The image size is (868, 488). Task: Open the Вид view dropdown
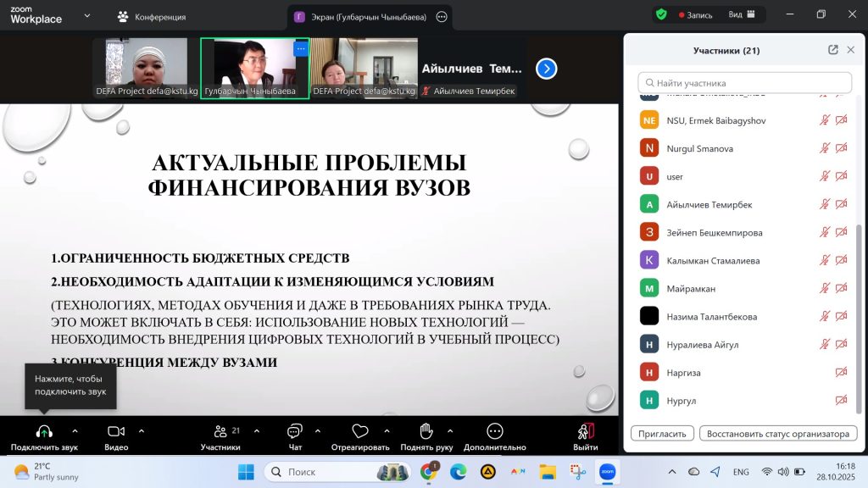point(741,14)
